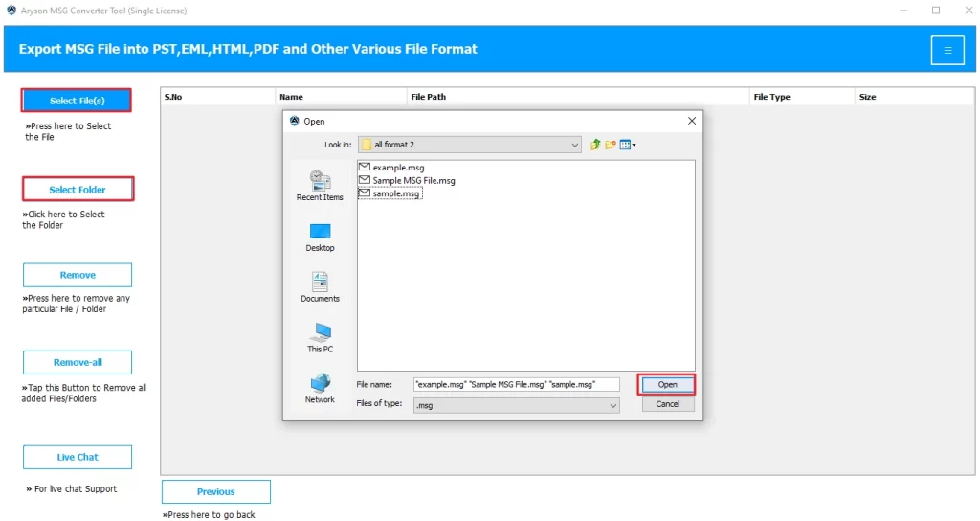Screen dimensions: 980x521
Task: Click the envelope icon of example.msg
Action: pos(365,167)
